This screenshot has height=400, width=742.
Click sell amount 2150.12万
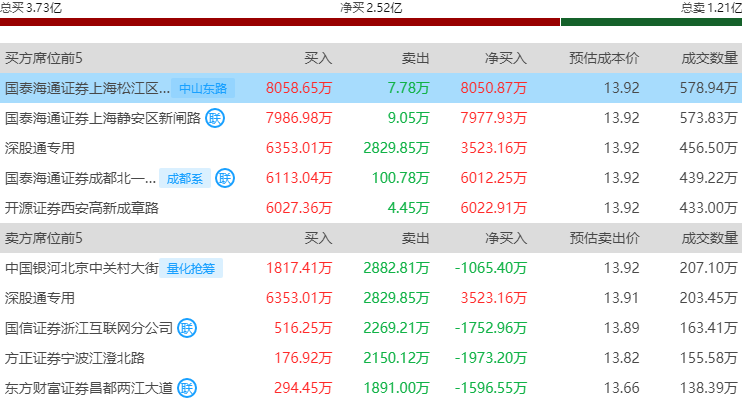click(397, 358)
